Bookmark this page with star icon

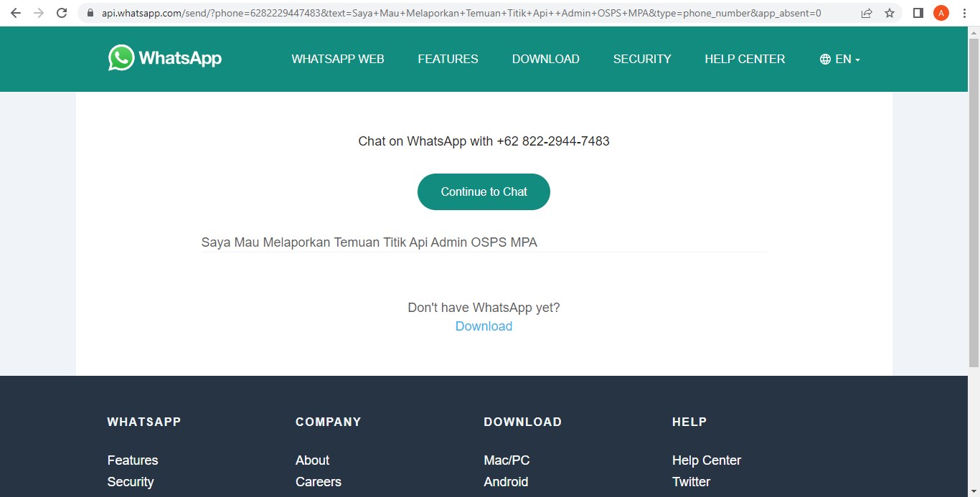point(890,13)
